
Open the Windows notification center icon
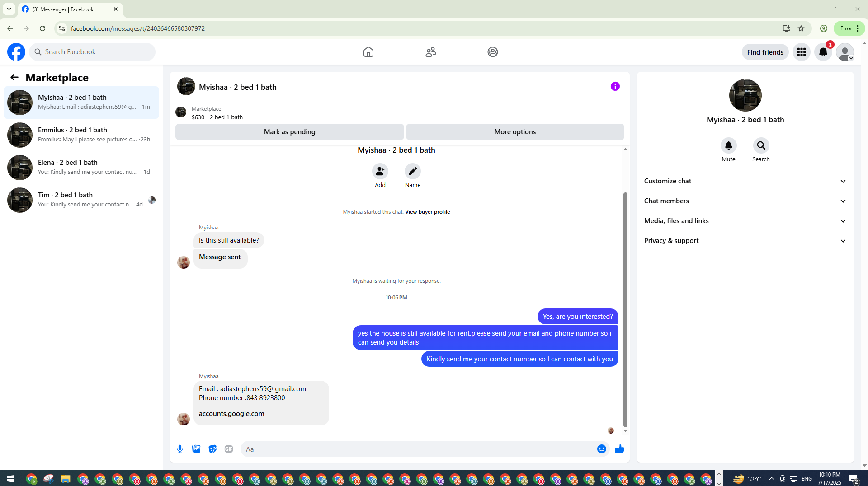coord(854,479)
